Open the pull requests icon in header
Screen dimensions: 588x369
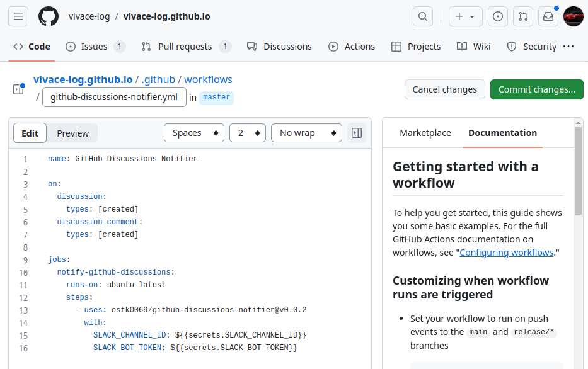523,16
